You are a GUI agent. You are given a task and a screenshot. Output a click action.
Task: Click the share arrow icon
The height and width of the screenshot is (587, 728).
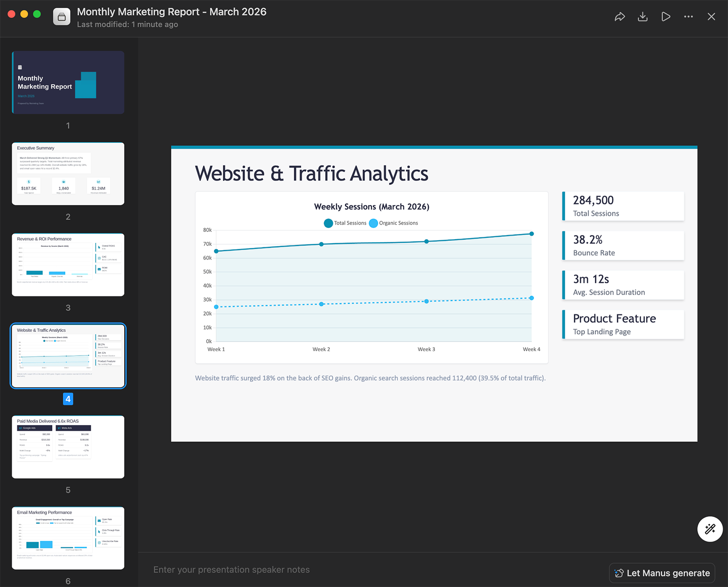pos(620,17)
